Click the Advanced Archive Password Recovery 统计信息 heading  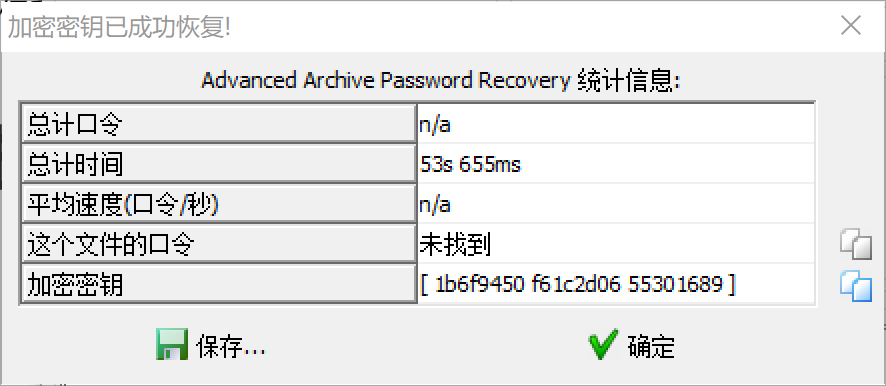pos(441,81)
